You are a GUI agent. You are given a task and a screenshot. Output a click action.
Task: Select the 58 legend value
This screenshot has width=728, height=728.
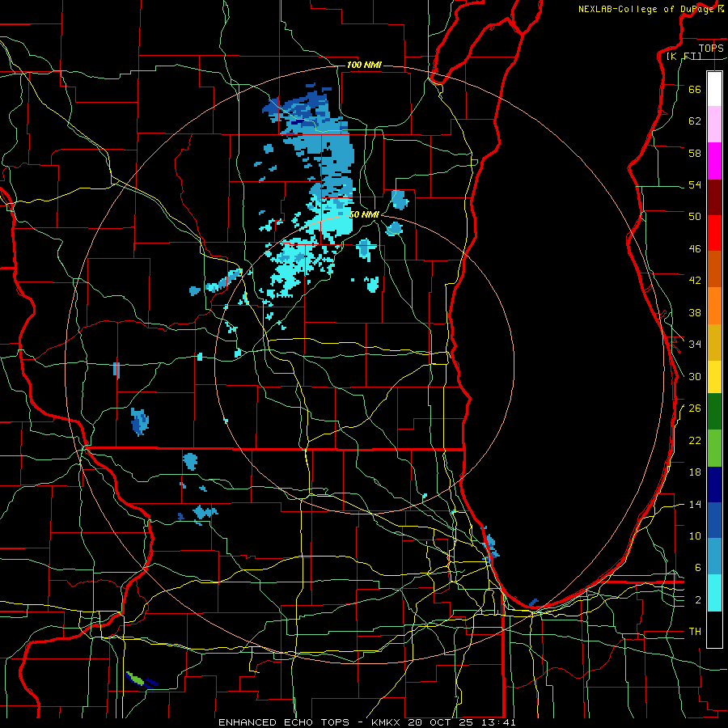click(695, 153)
